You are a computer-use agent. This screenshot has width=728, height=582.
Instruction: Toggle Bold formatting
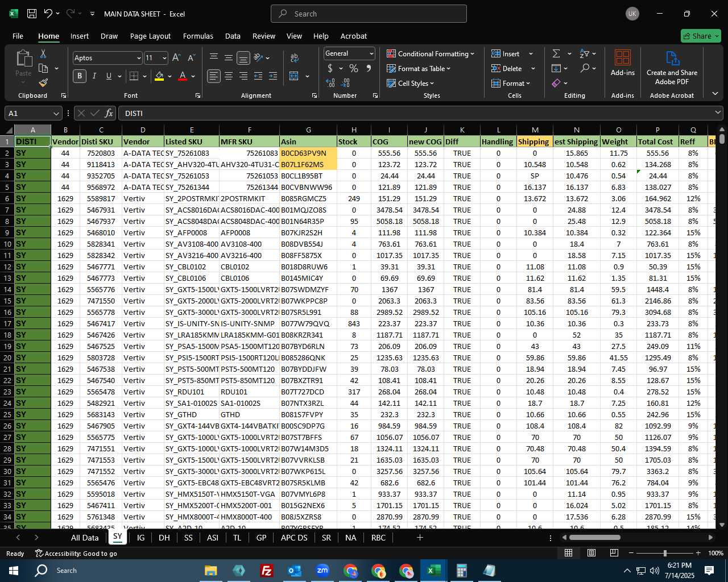pyautogui.click(x=80, y=76)
